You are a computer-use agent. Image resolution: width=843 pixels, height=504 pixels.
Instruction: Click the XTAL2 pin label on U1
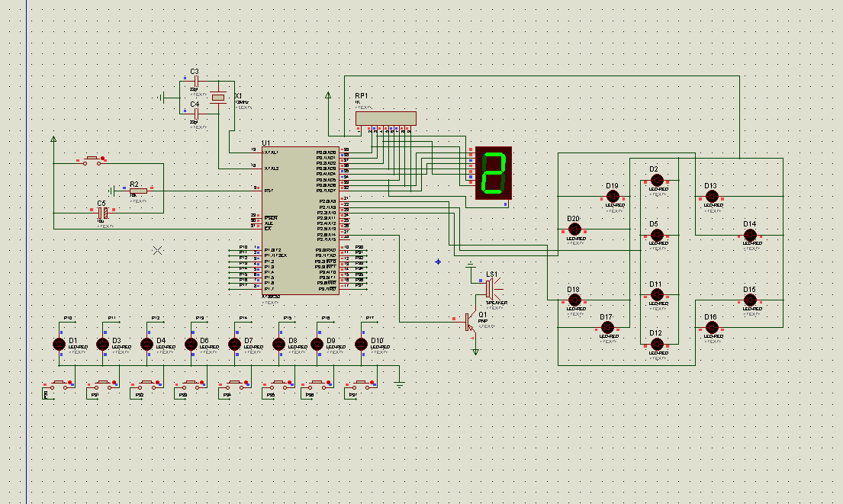point(272,169)
